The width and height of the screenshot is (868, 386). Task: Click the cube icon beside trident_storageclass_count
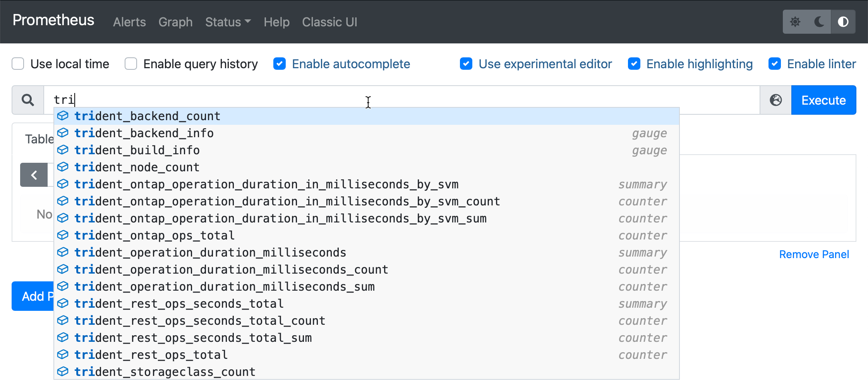(x=63, y=371)
